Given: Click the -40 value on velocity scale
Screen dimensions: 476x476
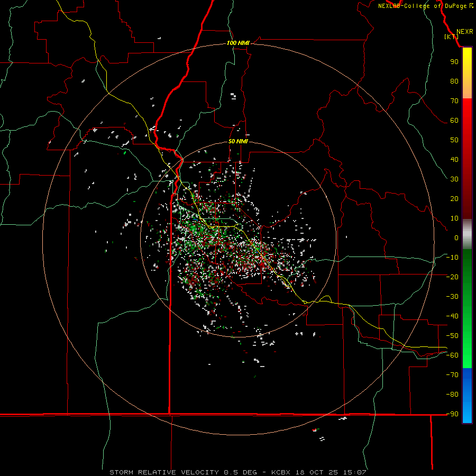Looking at the screenshot, I should pos(452,316).
